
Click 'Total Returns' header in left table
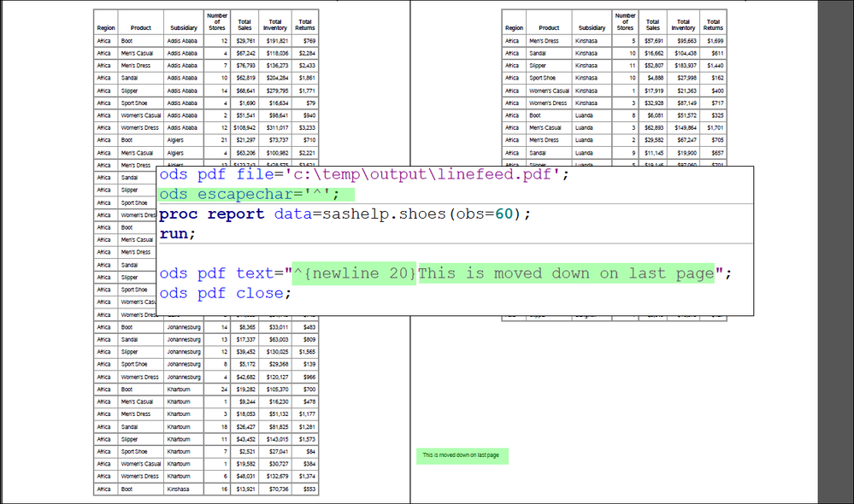(305, 25)
